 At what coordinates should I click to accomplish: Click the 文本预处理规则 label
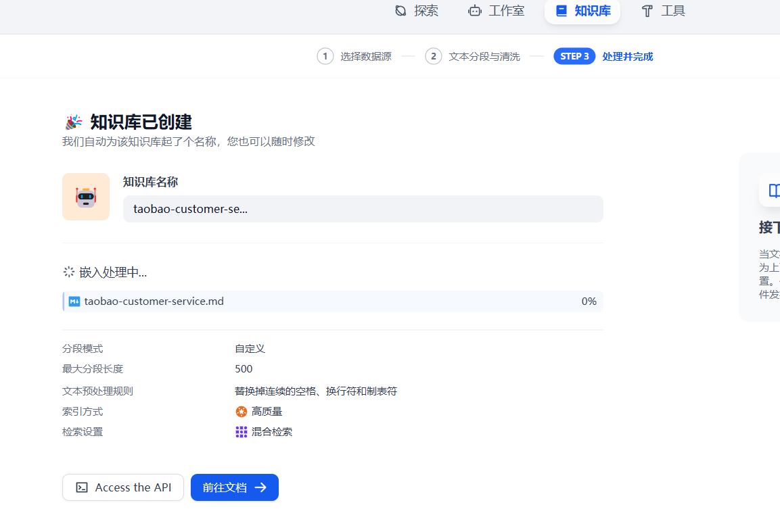click(x=97, y=391)
